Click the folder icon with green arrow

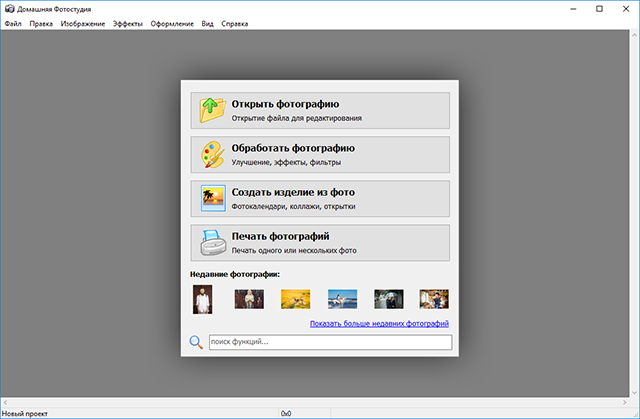[x=213, y=110]
